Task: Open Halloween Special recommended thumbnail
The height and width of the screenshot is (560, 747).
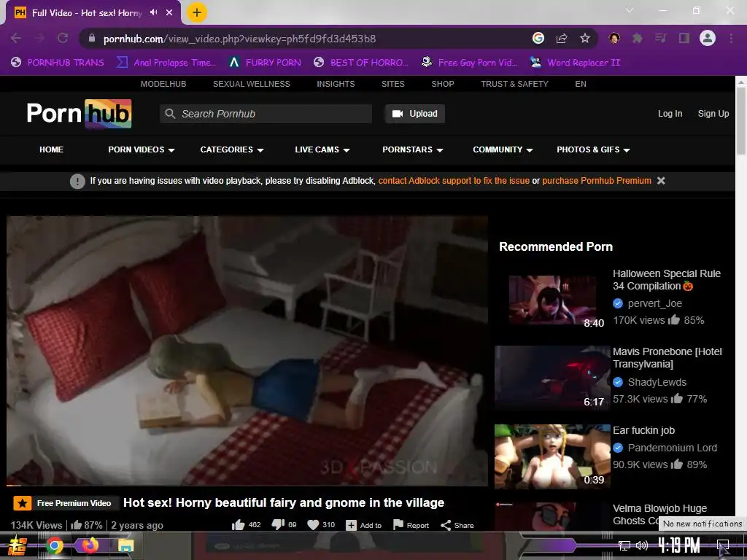Action: point(552,300)
